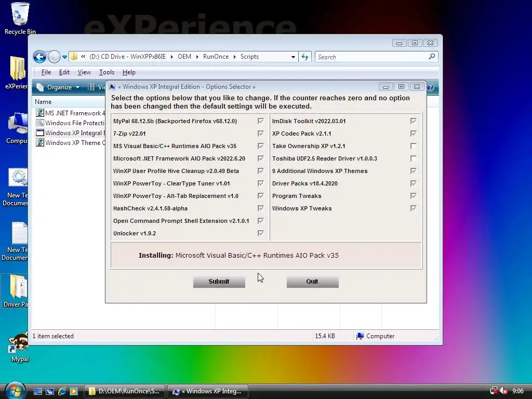This screenshot has width=532, height=399.
Task: Toggle Driver Packs v18.4.2020 checkbox
Action: [413, 183]
